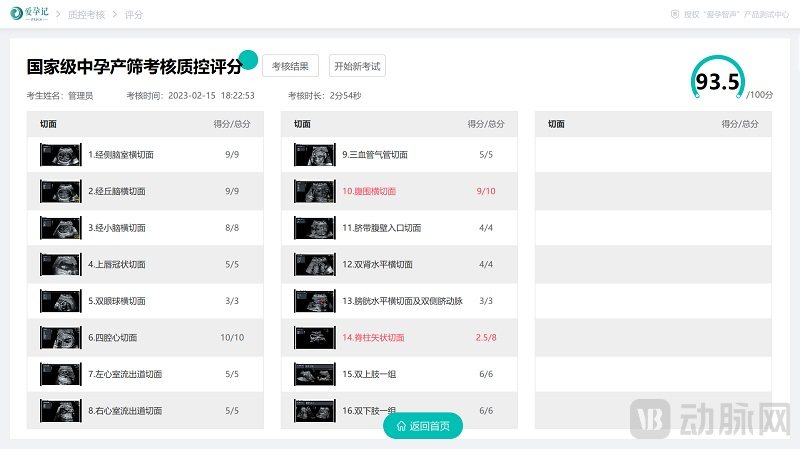Click the authorization shield icon in header
This screenshot has width=800, height=449.
674,14
